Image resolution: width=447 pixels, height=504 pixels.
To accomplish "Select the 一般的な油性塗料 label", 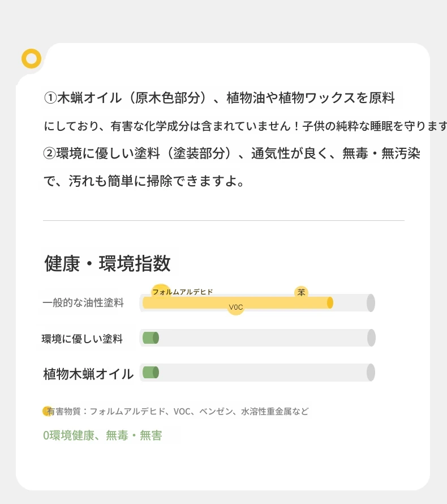I will click(x=83, y=303).
